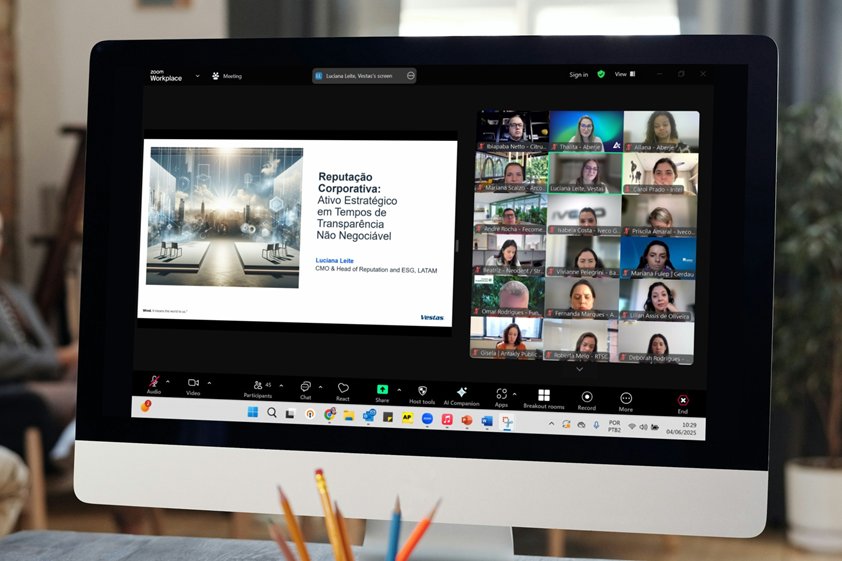Open Zoom Workplace dropdown chevron
Viewport: 842px width, 561px height.
click(198, 76)
